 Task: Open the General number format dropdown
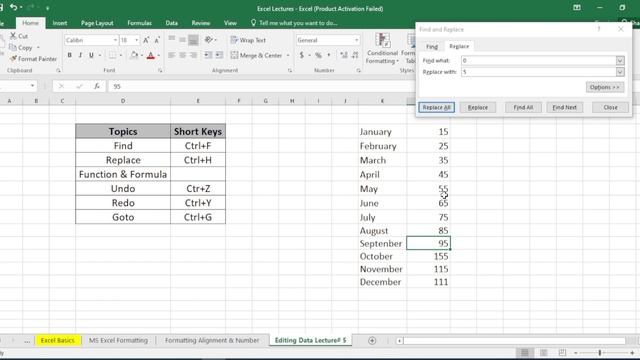point(356,40)
